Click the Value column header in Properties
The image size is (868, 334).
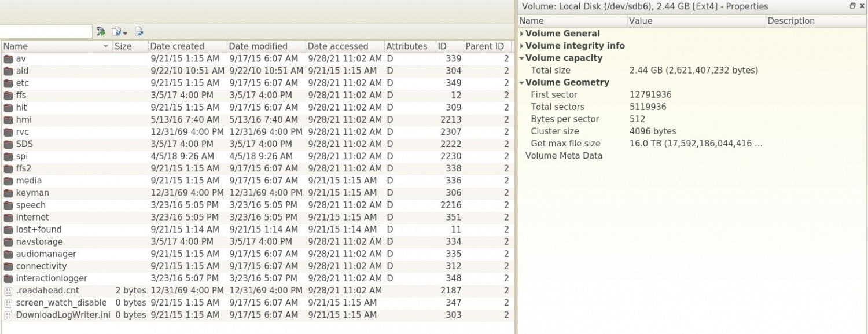pos(697,21)
